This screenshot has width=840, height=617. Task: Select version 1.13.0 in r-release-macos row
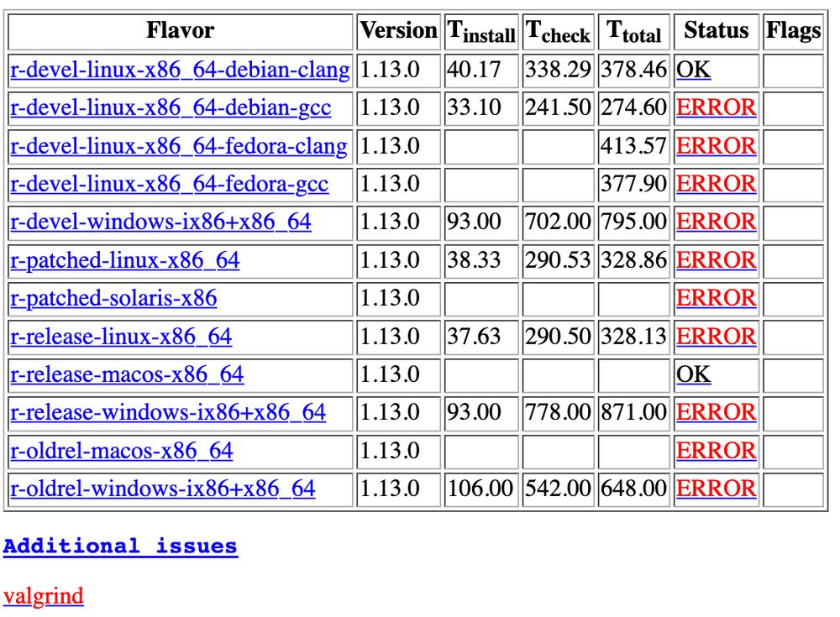click(390, 375)
